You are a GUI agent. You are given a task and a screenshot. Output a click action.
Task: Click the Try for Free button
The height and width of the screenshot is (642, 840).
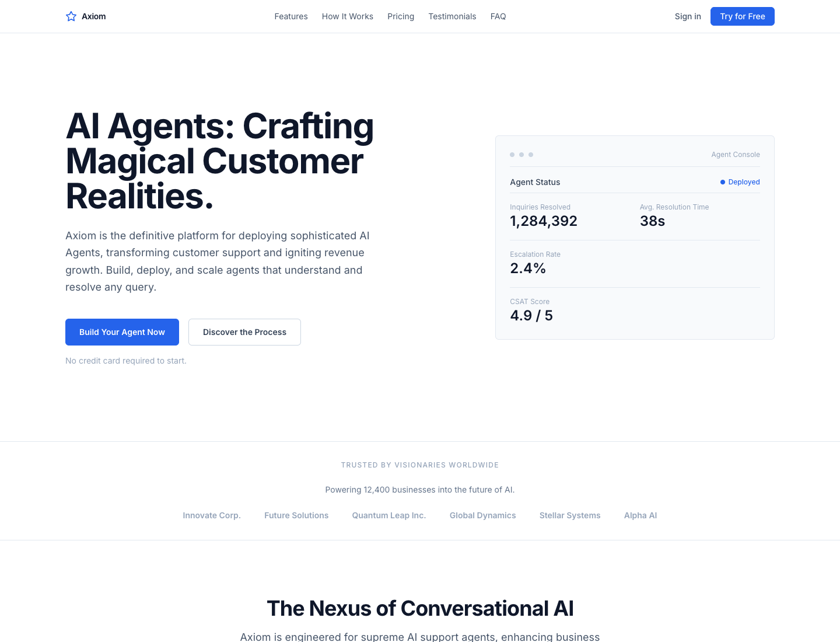pyautogui.click(x=743, y=16)
